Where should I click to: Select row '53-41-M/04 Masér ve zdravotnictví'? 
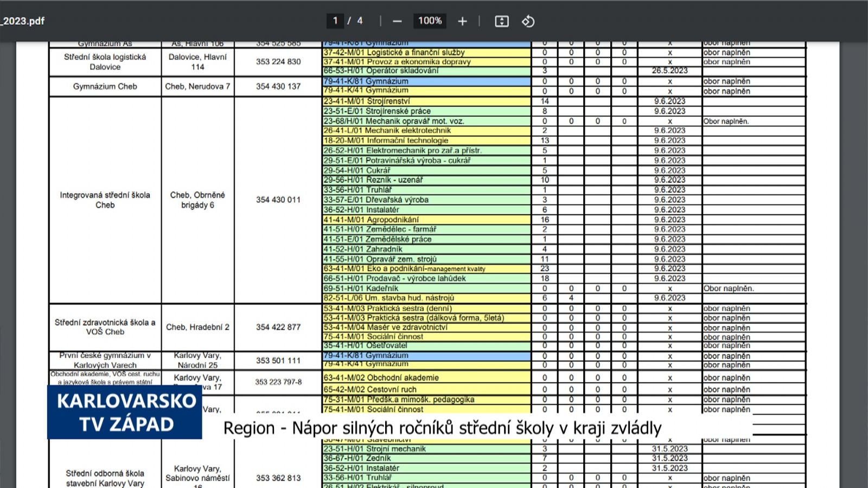(426, 328)
